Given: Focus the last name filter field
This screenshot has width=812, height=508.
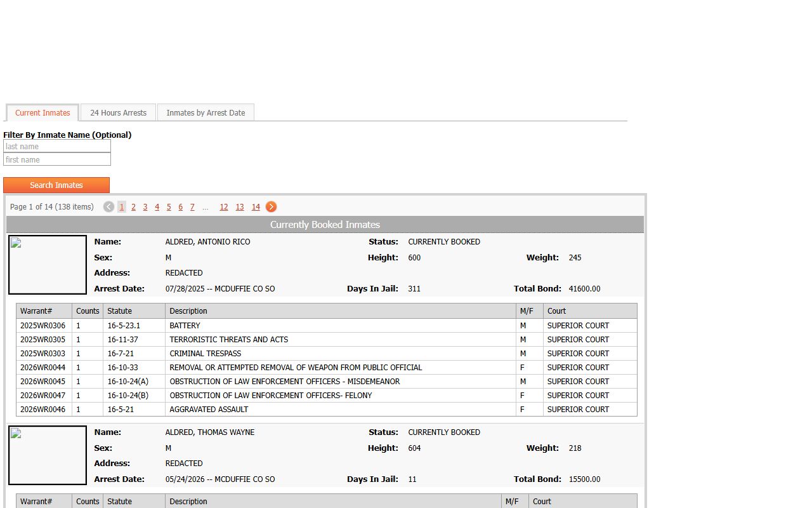Looking at the screenshot, I should (x=57, y=146).
